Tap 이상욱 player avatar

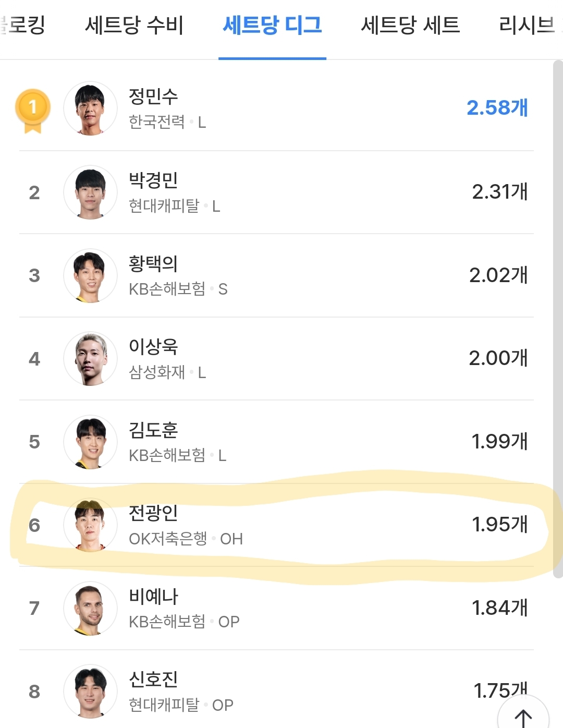tap(90, 359)
